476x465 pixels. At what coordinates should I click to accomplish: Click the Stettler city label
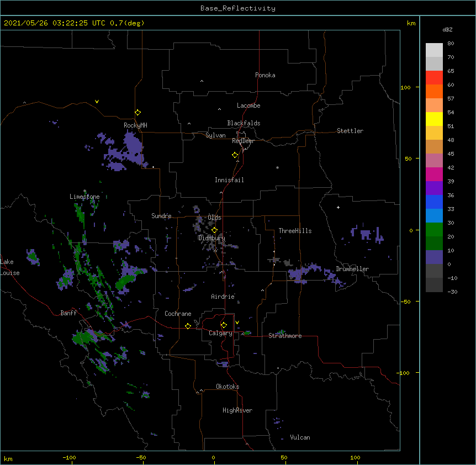350,131
